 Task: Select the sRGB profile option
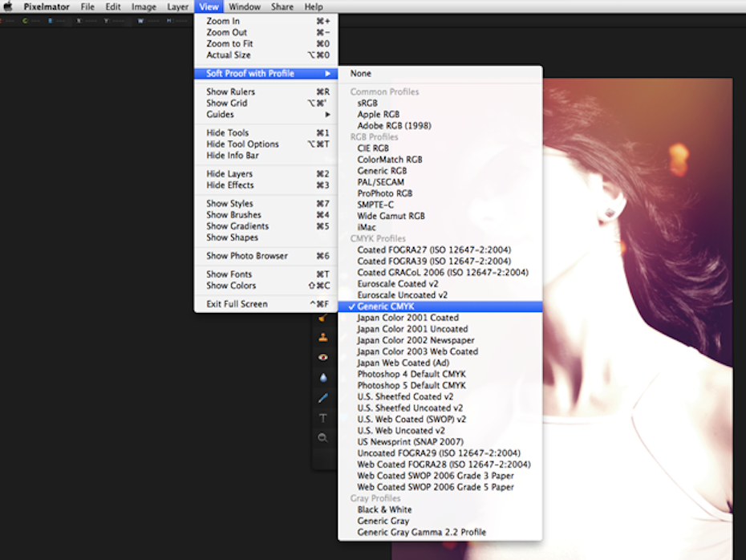point(367,103)
